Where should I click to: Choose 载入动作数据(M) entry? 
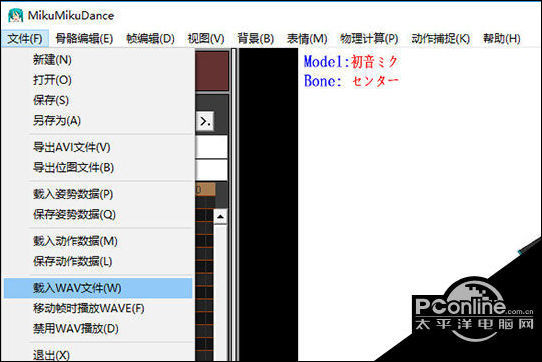98,241
